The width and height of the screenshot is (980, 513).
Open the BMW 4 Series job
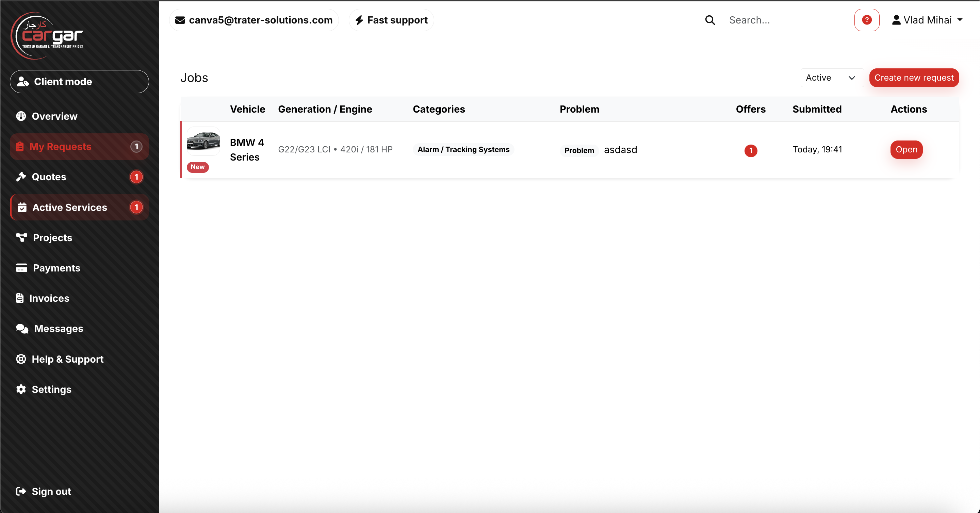coord(906,149)
